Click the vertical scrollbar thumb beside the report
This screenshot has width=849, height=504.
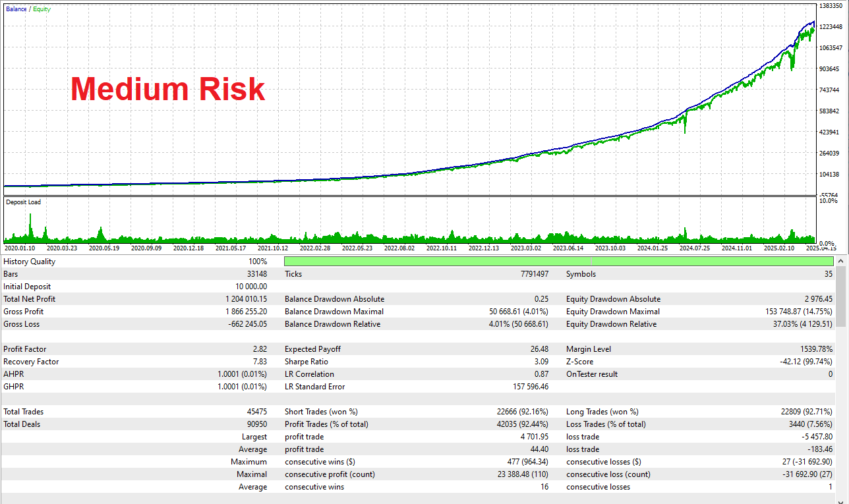(x=841, y=298)
